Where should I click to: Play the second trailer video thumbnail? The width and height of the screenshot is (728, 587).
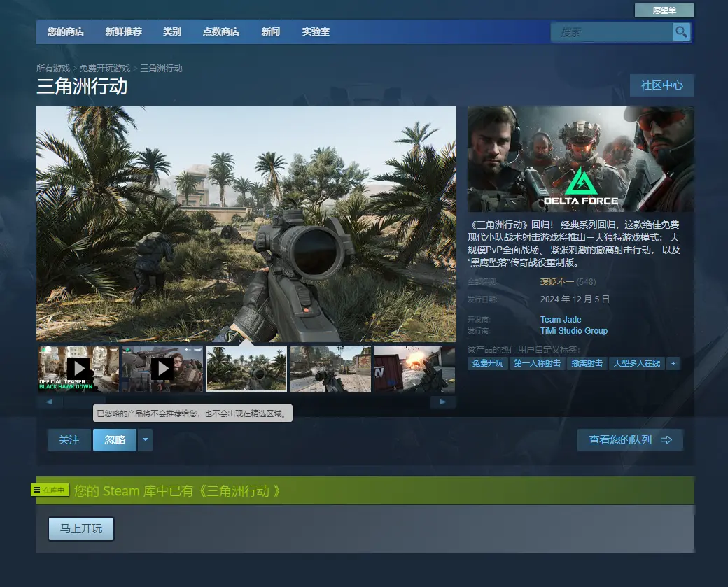tap(162, 369)
